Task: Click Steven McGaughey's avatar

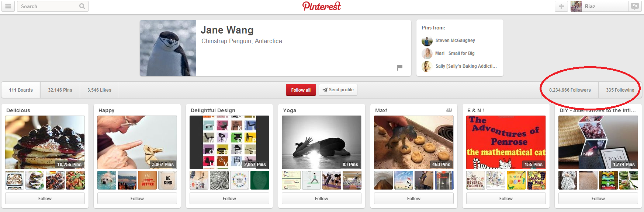Action: 427,40
